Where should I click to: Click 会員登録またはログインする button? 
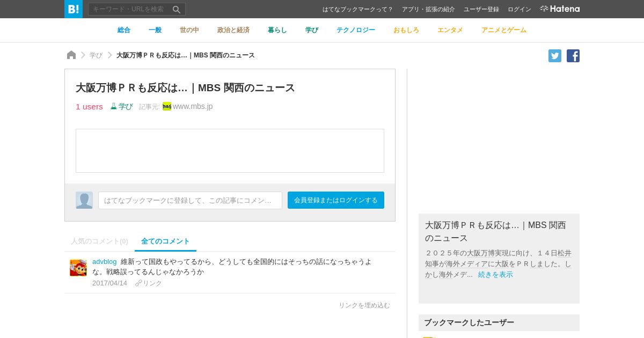point(336,200)
